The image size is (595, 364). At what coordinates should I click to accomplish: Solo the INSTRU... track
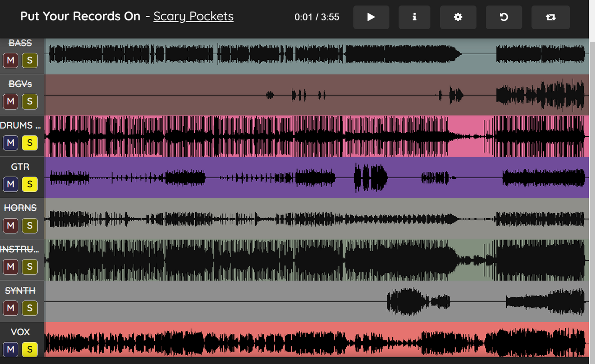tap(30, 266)
